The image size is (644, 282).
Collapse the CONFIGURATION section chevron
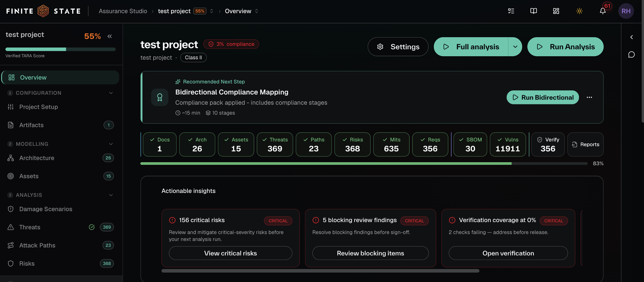tap(111, 93)
